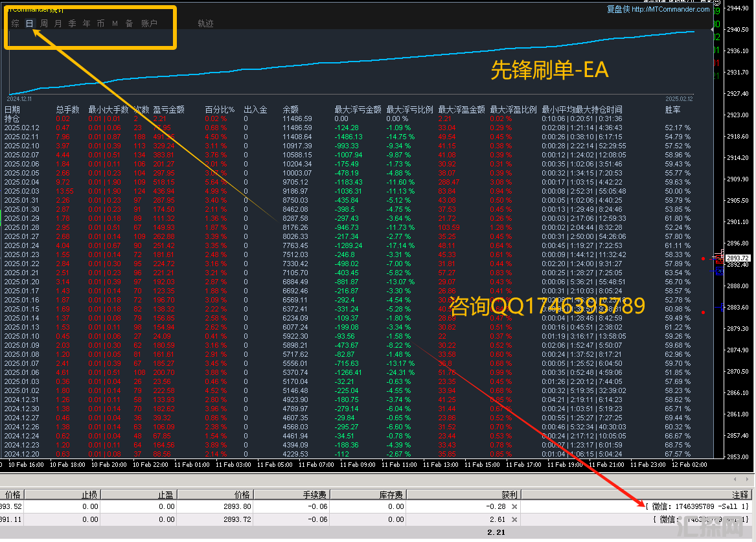Click the 库存费 swap column header
This screenshot has width=756, height=542.
(x=392, y=495)
